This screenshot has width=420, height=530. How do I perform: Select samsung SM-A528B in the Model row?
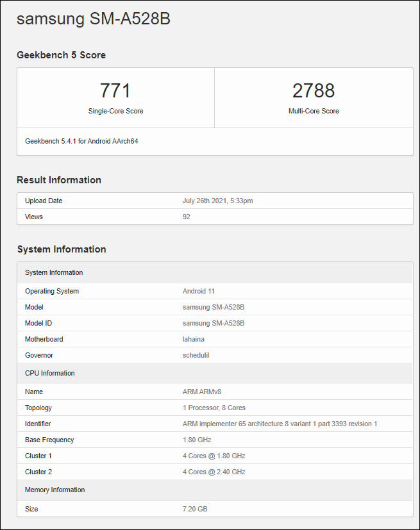click(x=214, y=307)
